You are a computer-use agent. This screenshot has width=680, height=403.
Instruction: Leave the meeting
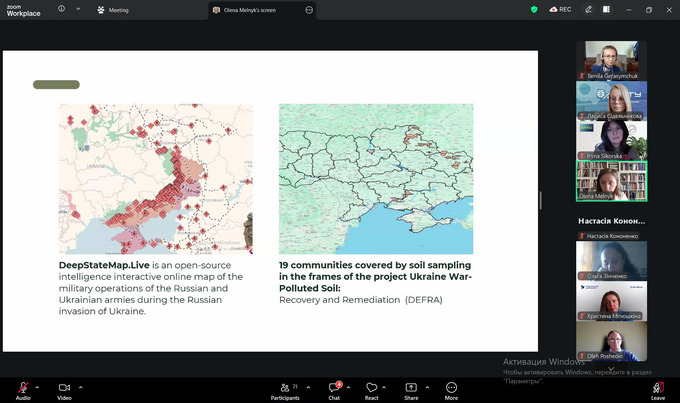657,388
